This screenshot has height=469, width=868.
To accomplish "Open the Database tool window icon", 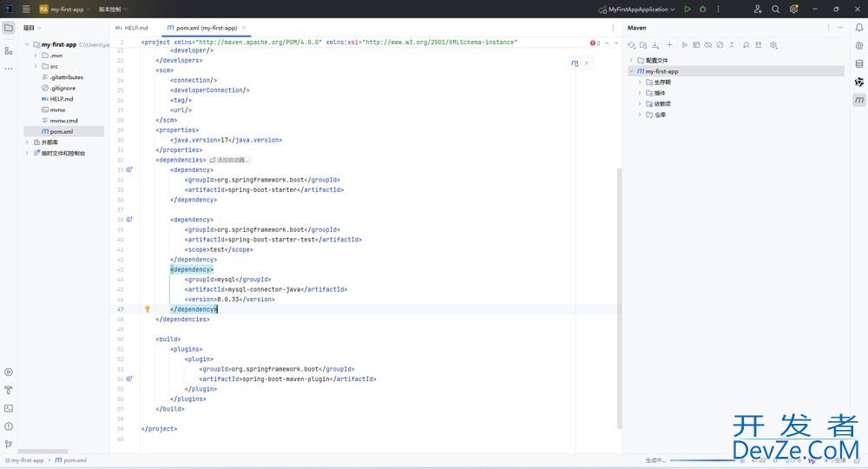I will (x=859, y=63).
